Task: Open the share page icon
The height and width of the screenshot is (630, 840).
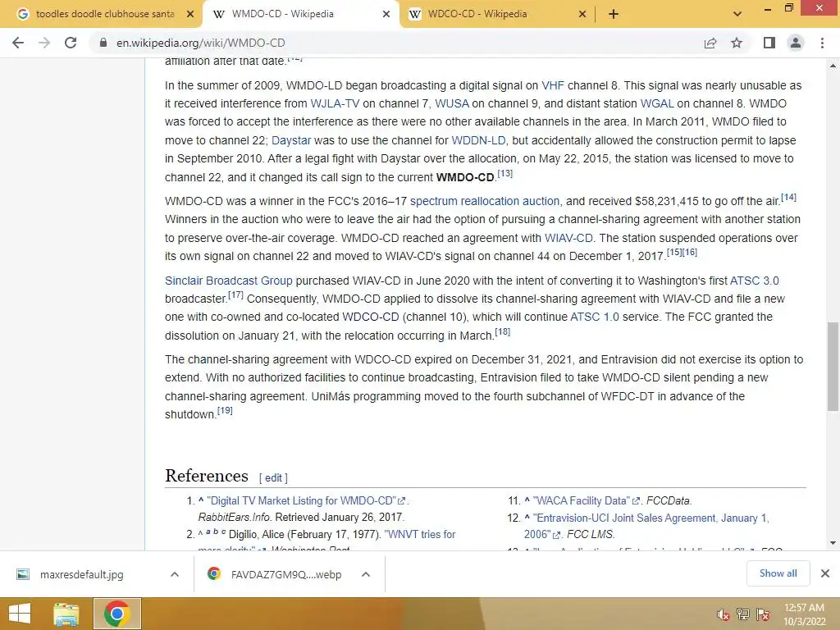Action: click(x=710, y=43)
